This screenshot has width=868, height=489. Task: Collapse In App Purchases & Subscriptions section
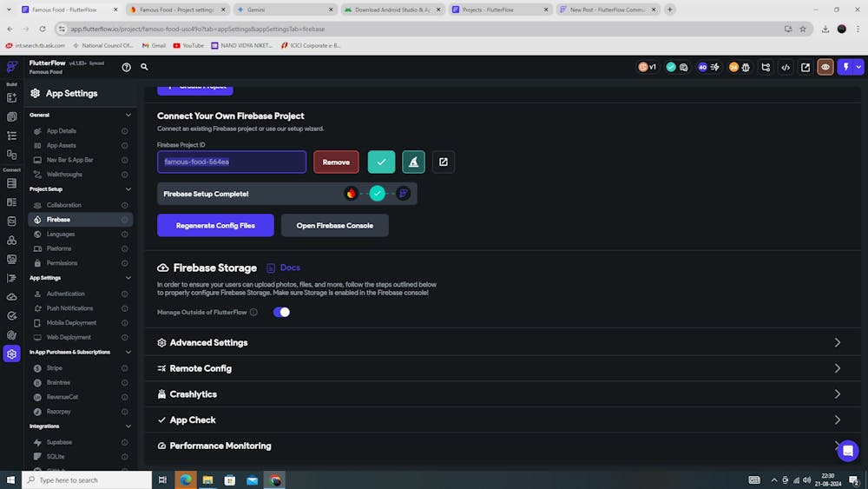pos(128,353)
